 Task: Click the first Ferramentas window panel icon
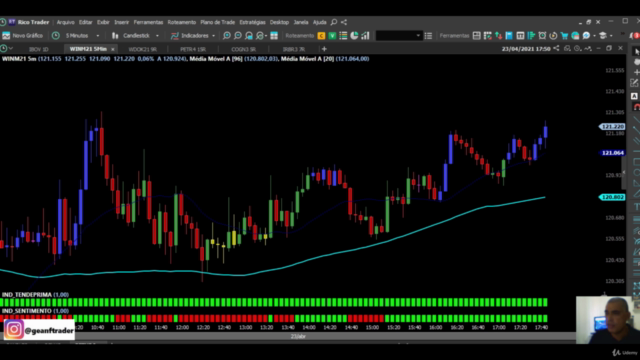pyautogui.click(x=476, y=36)
